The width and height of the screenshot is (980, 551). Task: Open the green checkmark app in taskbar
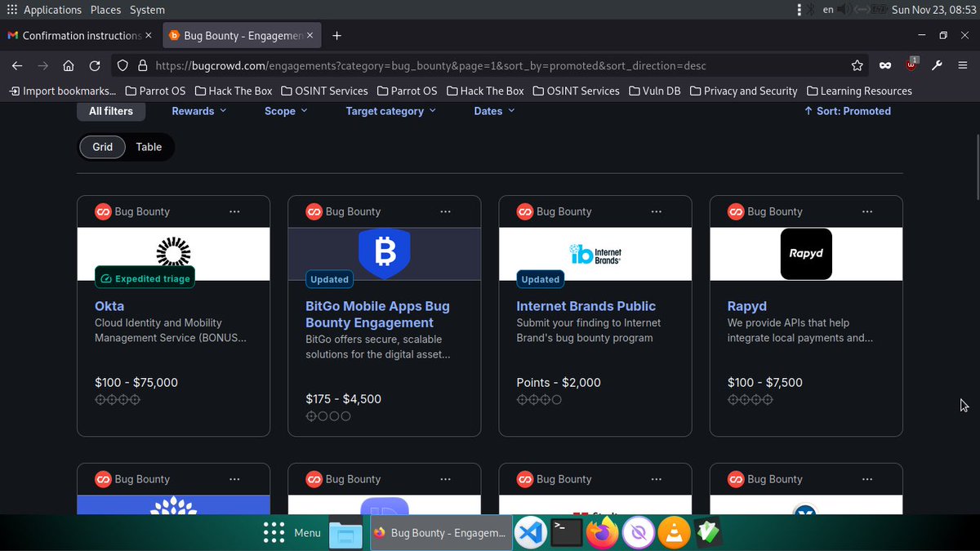click(x=707, y=533)
